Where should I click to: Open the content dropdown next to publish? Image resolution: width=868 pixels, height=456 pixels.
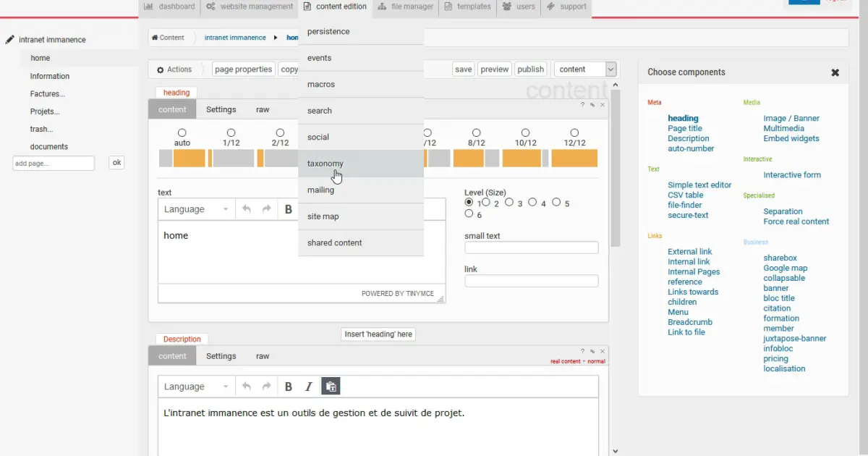[x=584, y=69]
